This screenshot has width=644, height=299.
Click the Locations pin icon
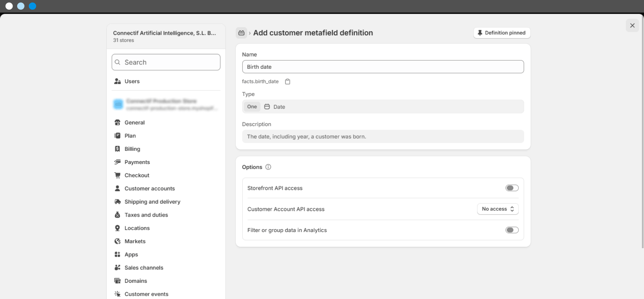coord(117,228)
